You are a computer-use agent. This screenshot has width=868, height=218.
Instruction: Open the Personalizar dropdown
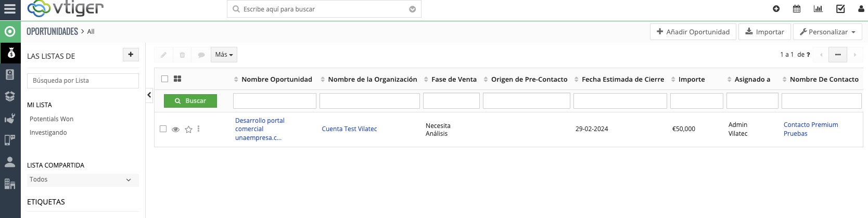tap(827, 32)
